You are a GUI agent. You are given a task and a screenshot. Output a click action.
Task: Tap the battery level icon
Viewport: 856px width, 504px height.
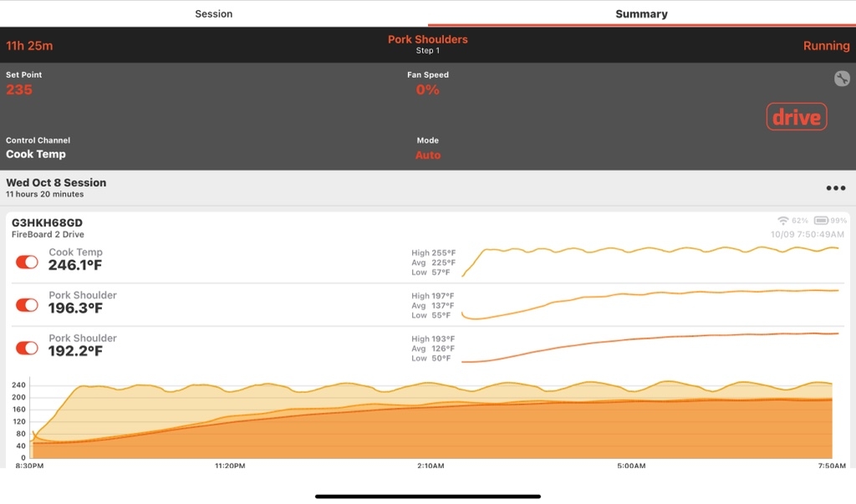(x=821, y=221)
